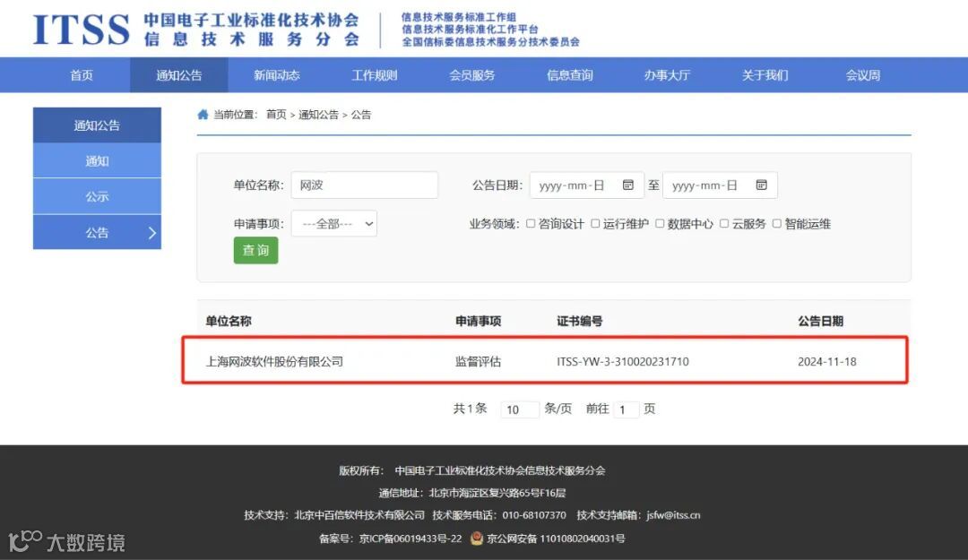Viewport: 968px width, 560px height.
Task: Click the 共1条 total count text
Action: 470,408
